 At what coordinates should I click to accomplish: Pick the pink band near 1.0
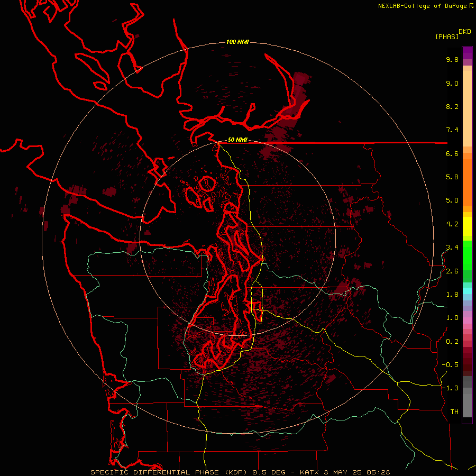[x=467, y=321]
